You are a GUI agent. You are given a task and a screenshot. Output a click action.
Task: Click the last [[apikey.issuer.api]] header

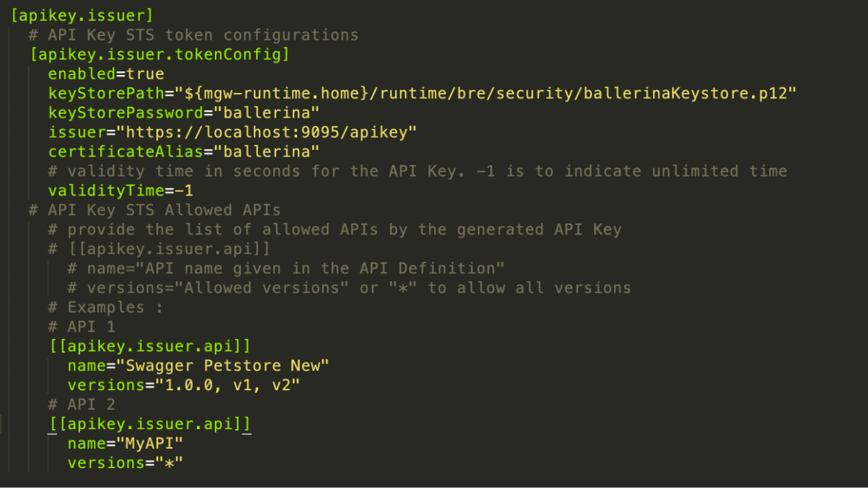coord(149,424)
